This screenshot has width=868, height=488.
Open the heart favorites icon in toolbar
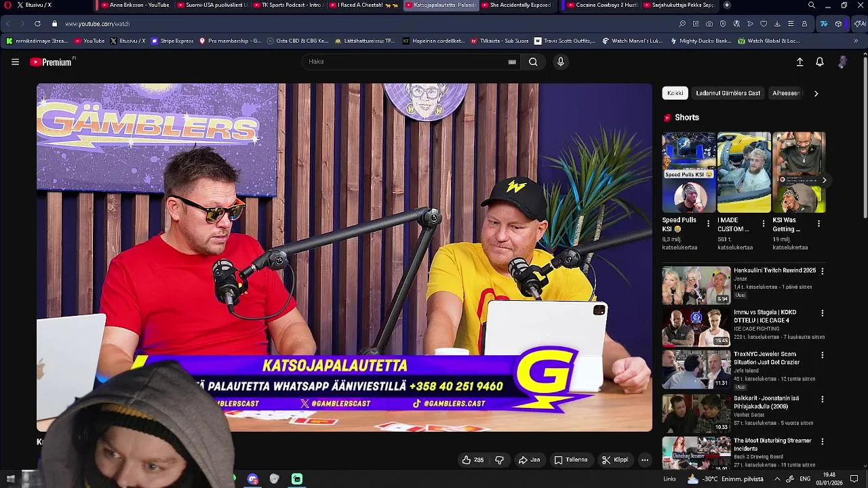pyautogui.click(x=764, y=24)
